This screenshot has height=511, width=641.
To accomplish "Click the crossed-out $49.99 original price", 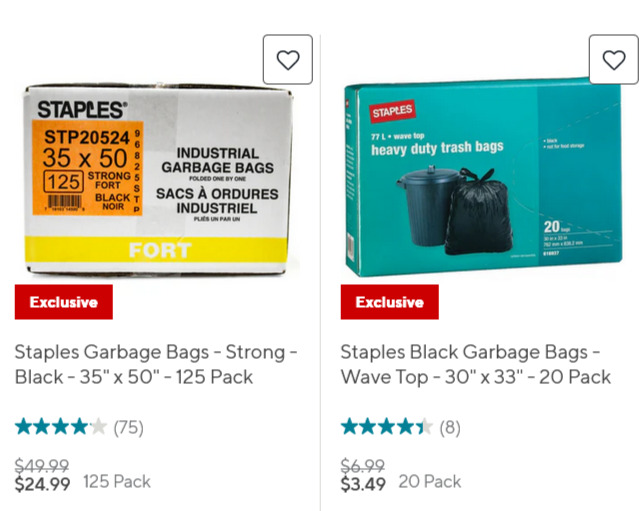I will [42, 465].
